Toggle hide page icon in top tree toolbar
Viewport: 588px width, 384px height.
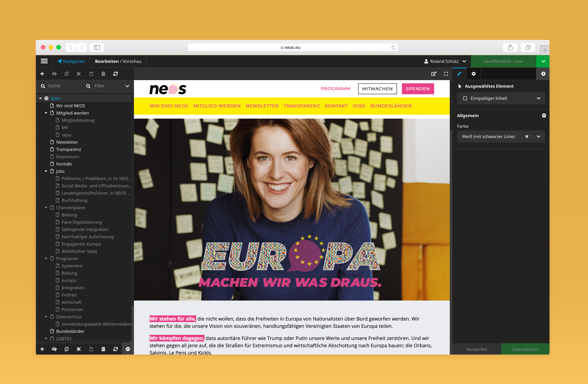(54, 74)
